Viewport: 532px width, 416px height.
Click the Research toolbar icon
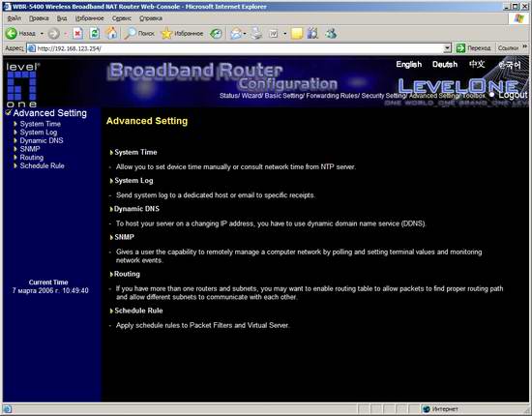coord(312,33)
